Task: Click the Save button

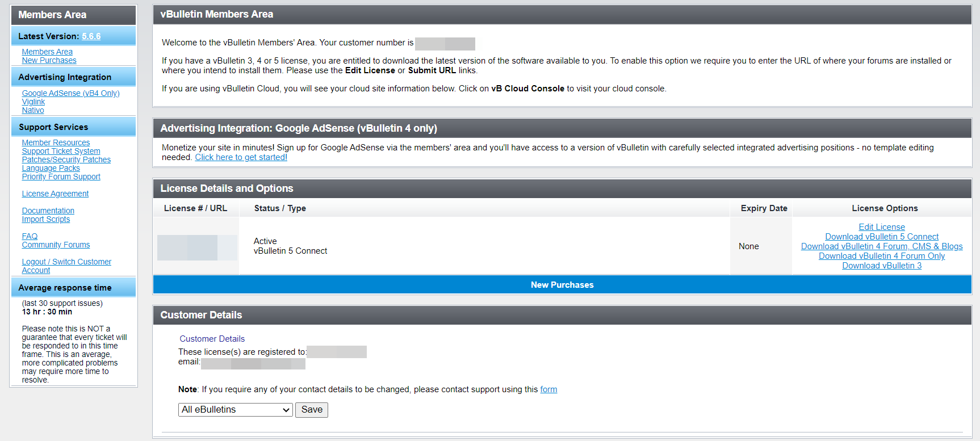Action: click(312, 410)
